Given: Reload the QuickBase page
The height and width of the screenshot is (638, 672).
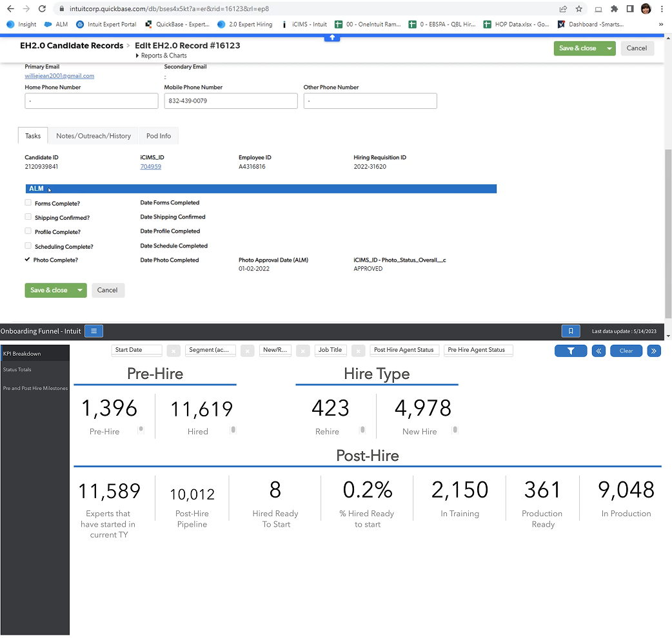Looking at the screenshot, I should point(42,8).
